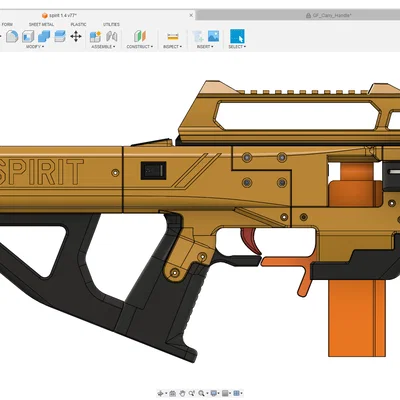
Task: Expand the ASSEMBLE dropdown menu
Action: tap(103, 47)
